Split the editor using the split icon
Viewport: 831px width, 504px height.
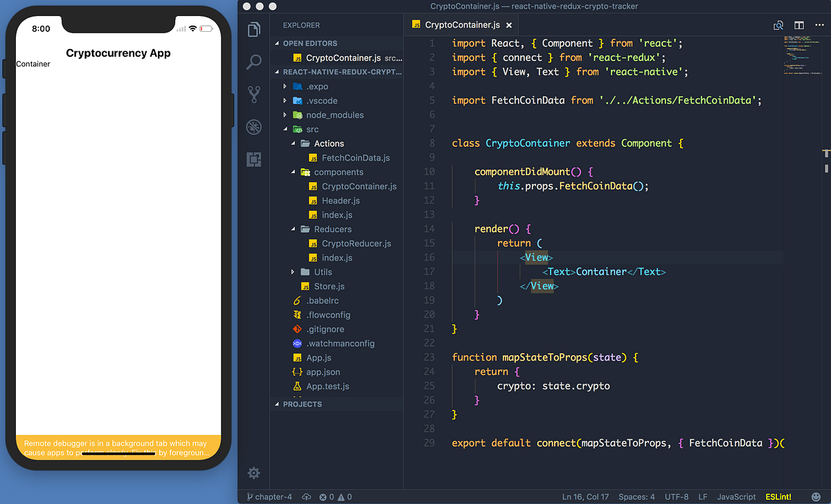(798, 25)
